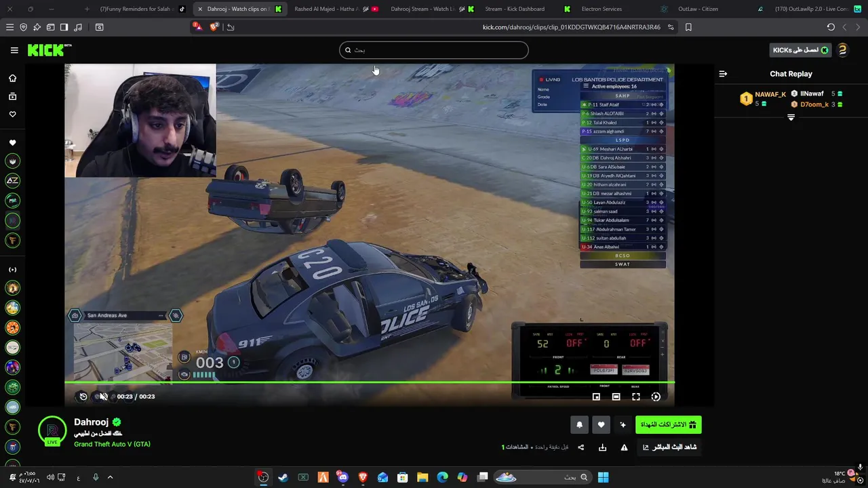Click the browser pin icon in the toolbar

(x=37, y=27)
